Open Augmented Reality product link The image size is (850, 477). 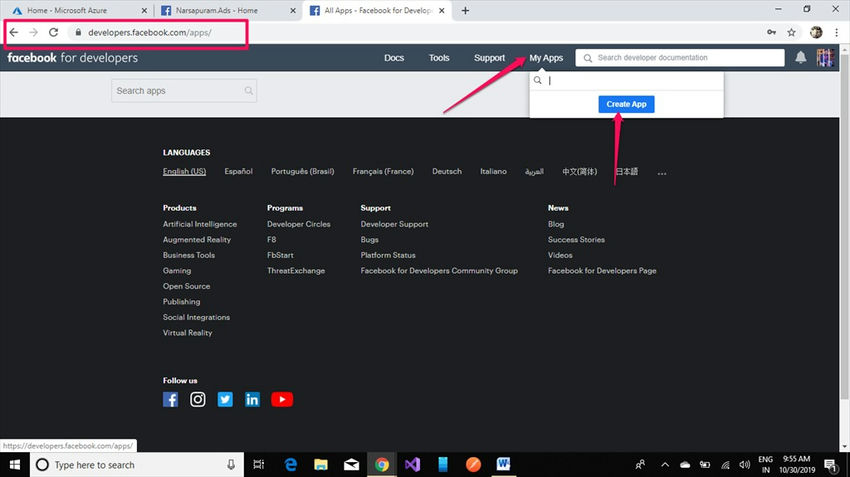tap(197, 240)
